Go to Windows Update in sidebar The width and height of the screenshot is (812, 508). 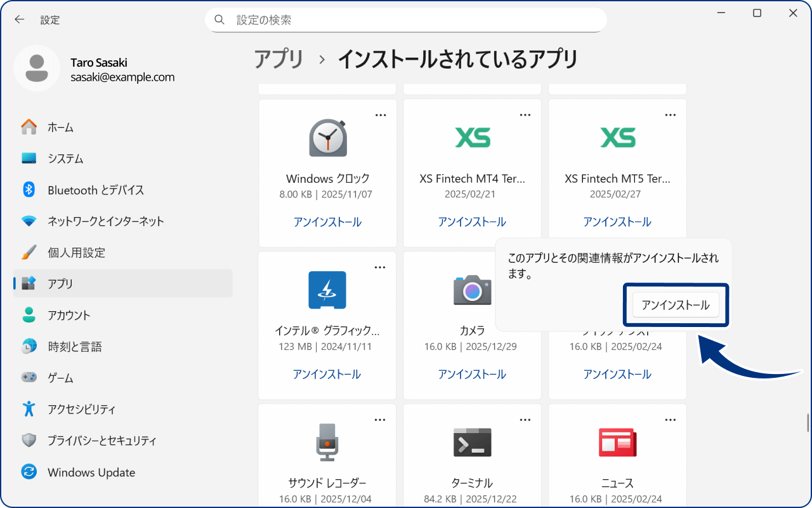[91, 472]
